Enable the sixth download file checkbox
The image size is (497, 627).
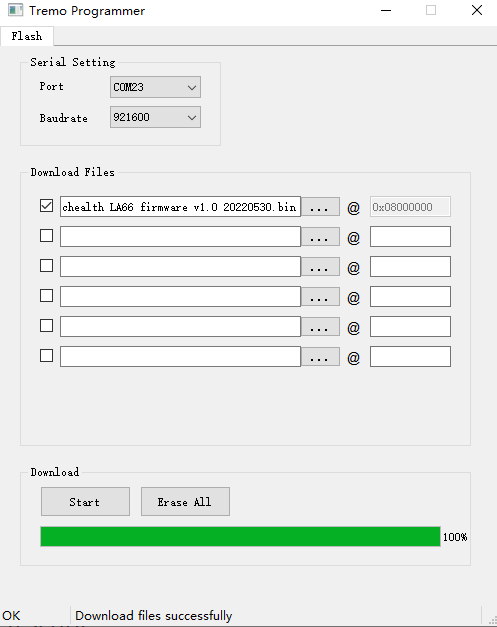click(46, 355)
